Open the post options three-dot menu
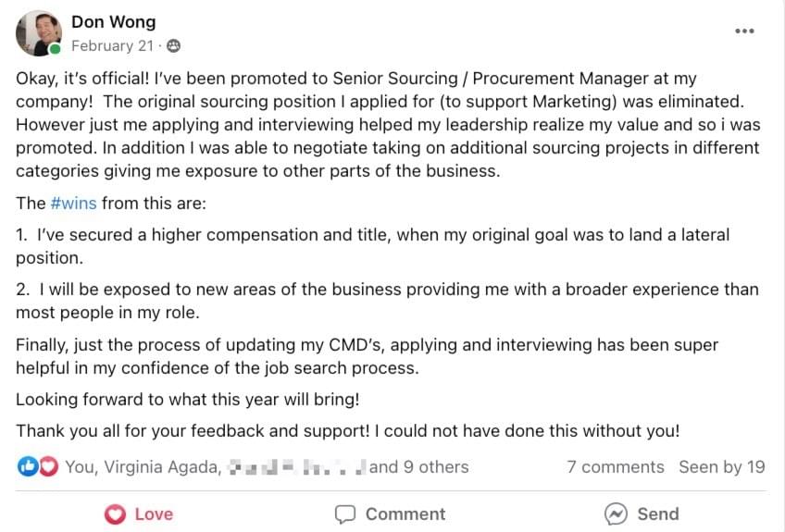This screenshot has height=532, width=785. 744,31
